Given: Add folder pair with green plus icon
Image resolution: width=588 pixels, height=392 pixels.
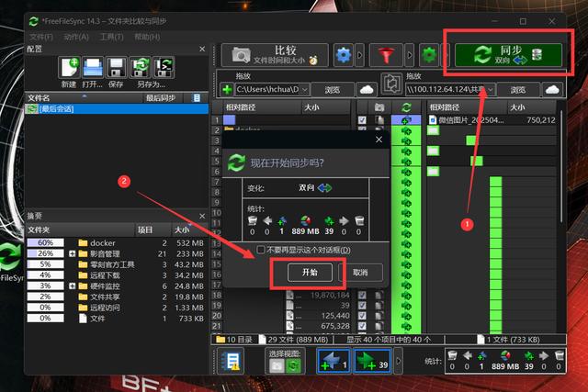Looking at the screenshot, I should pyautogui.click(x=227, y=90).
